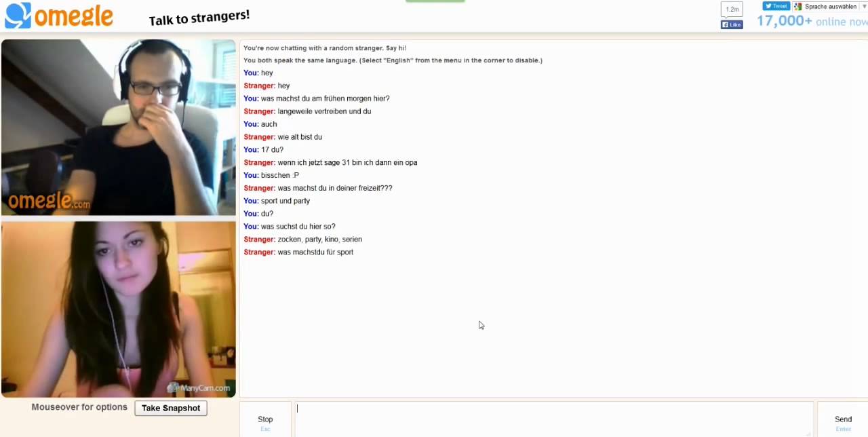The height and width of the screenshot is (437, 868).
Task: Click the Mouseover for options label
Action: pos(79,407)
